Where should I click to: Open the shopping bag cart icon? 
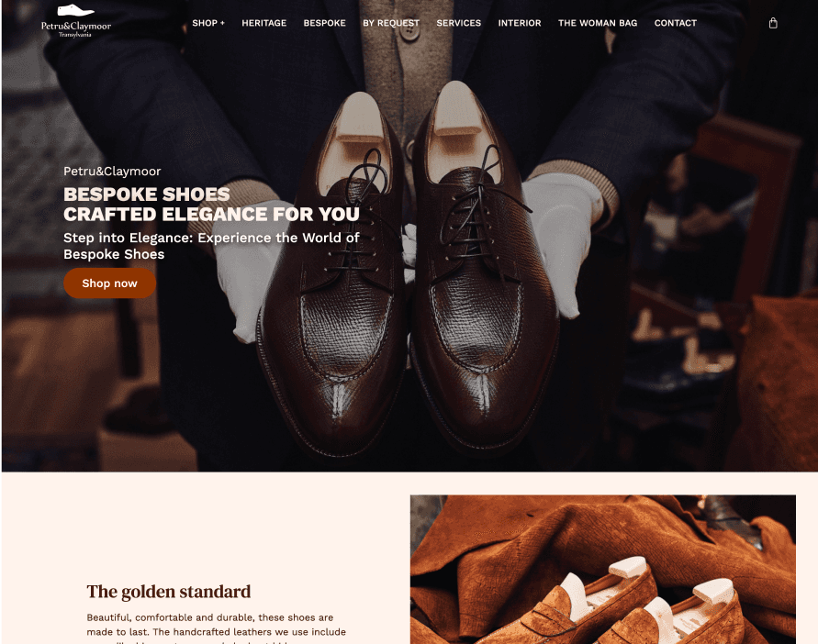point(773,23)
